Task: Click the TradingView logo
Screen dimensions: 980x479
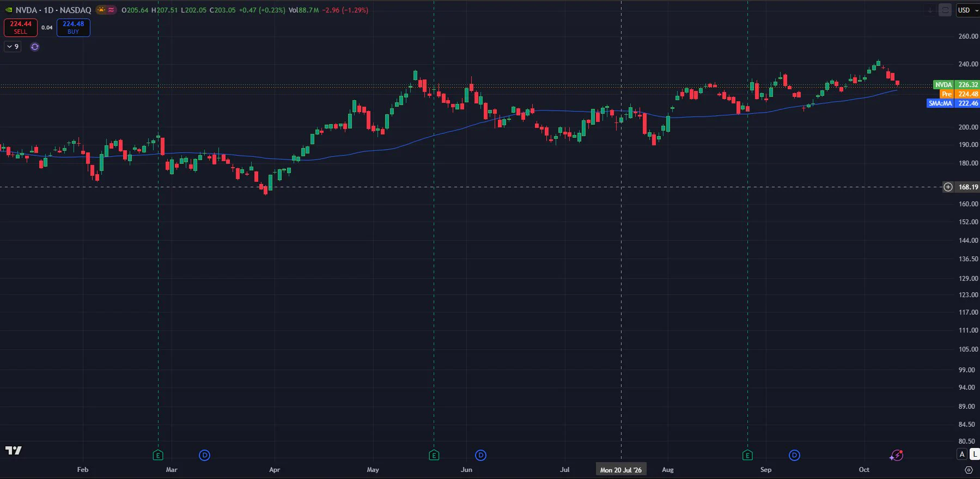Action: point(13,450)
